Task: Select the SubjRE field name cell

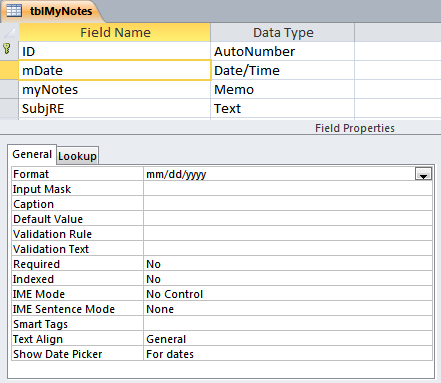Action: tap(115, 109)
